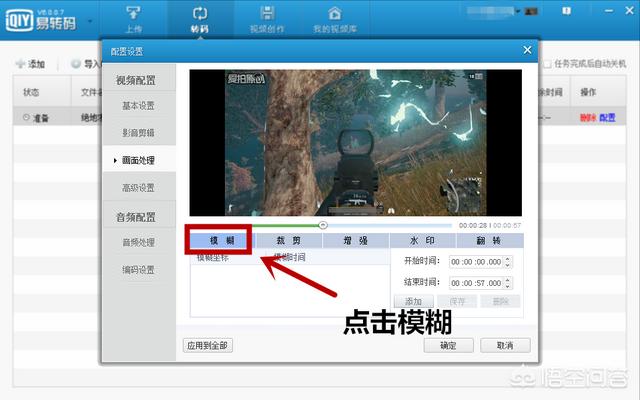
Task: Click the video progress slider handle
Action: tap(323, 225)
